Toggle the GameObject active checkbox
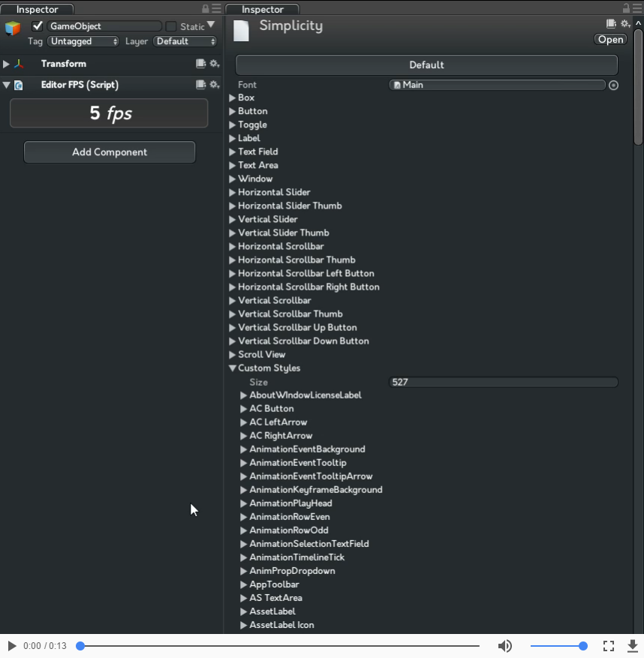 (x=37, y=25)
